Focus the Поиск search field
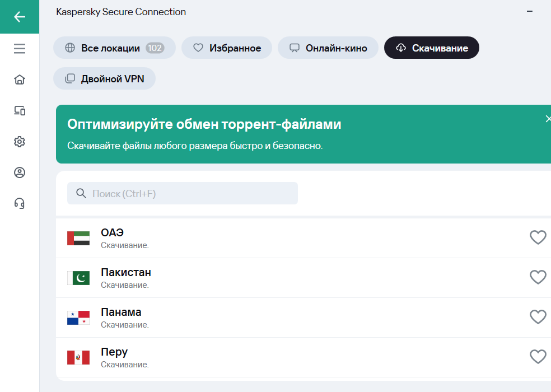The image size is (551, 392). pyautogui.click(x=183, y=193)
